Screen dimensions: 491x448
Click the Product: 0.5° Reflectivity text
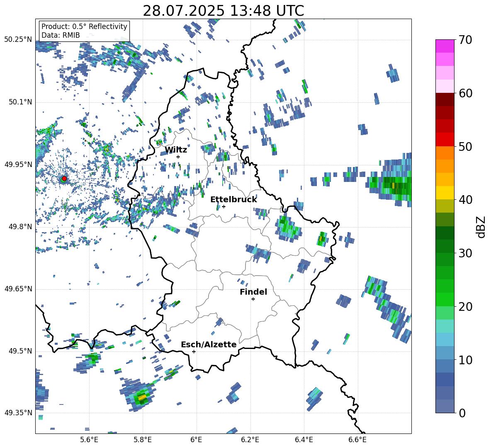coord(84,26)
